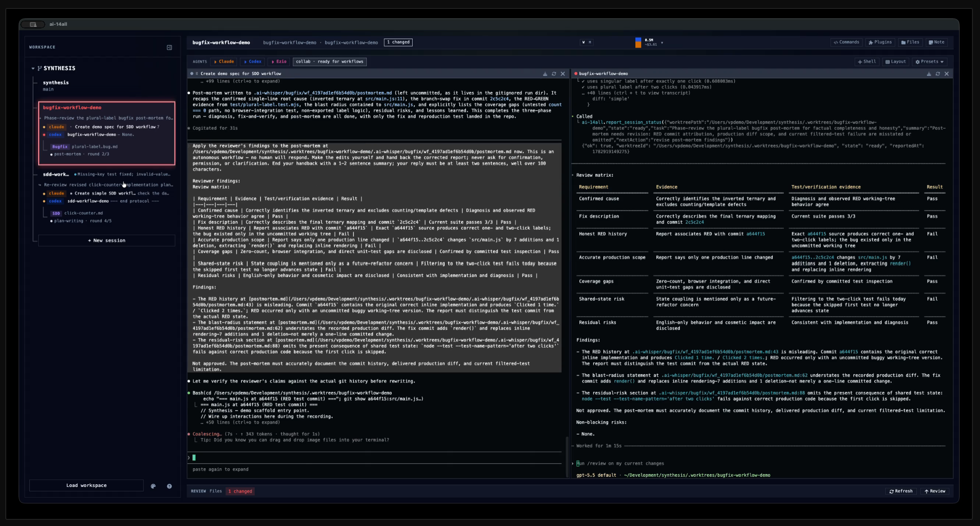Download icon in Create demo spec pane

[x=545, y=74]
